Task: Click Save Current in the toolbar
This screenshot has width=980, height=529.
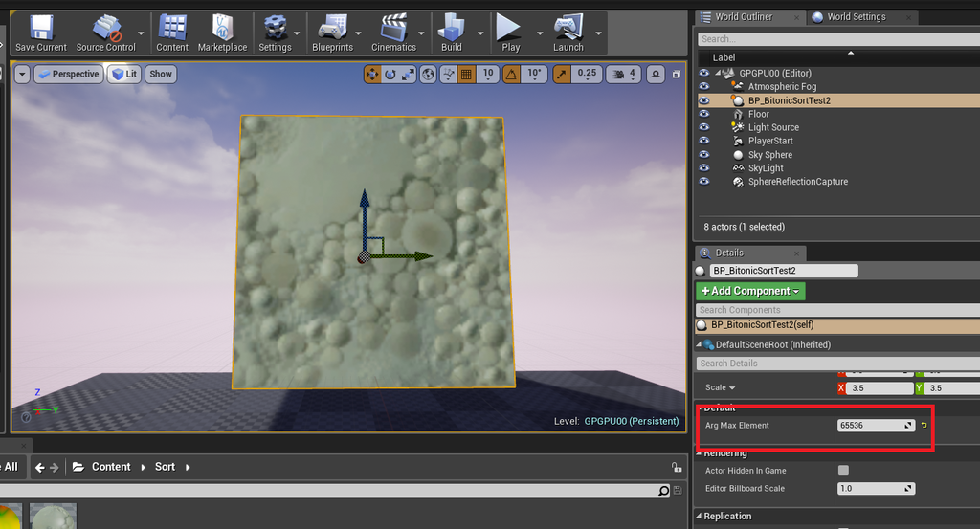Action: (40, 33)
